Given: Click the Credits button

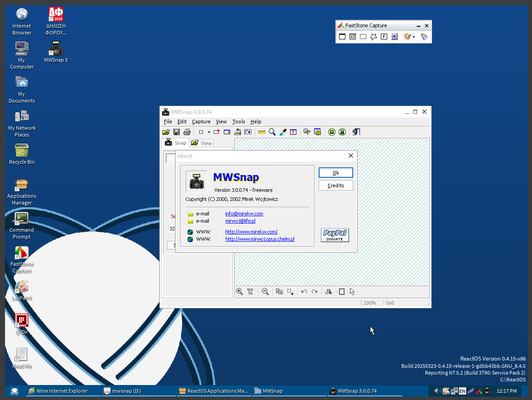Looking at the screenshot, I should (x=336, y=185).
